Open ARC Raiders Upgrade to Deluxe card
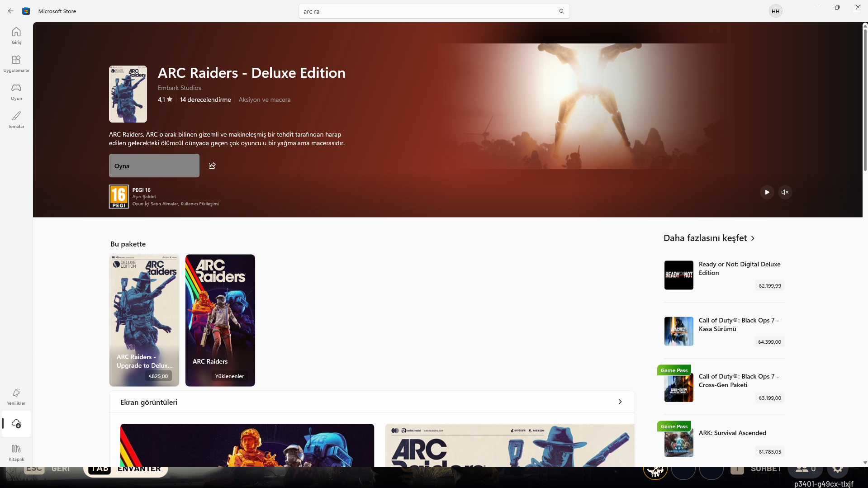 144,320
